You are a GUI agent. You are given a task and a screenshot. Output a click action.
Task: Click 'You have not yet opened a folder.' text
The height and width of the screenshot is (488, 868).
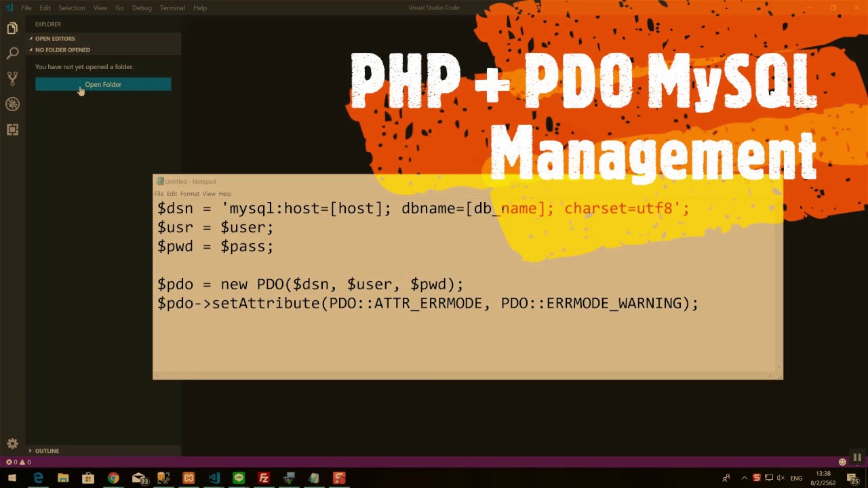(84, 66)
